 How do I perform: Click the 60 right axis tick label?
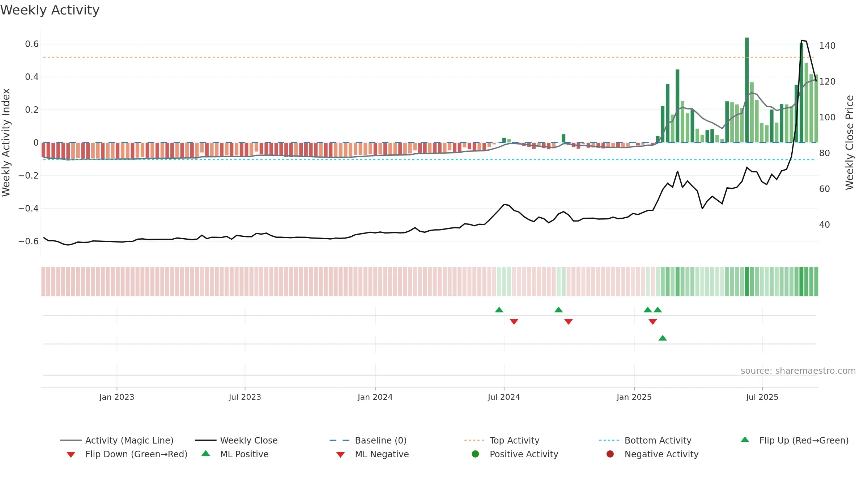[825, 189]
